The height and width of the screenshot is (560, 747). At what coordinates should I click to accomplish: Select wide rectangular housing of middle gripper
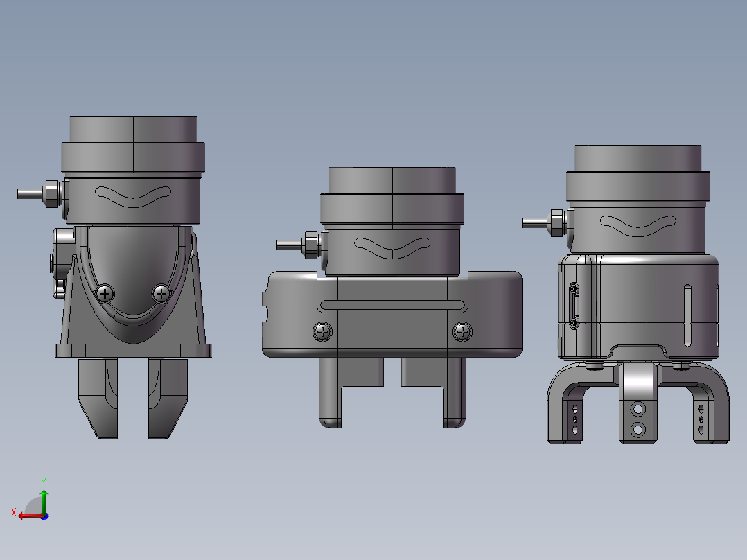(392, 315)
